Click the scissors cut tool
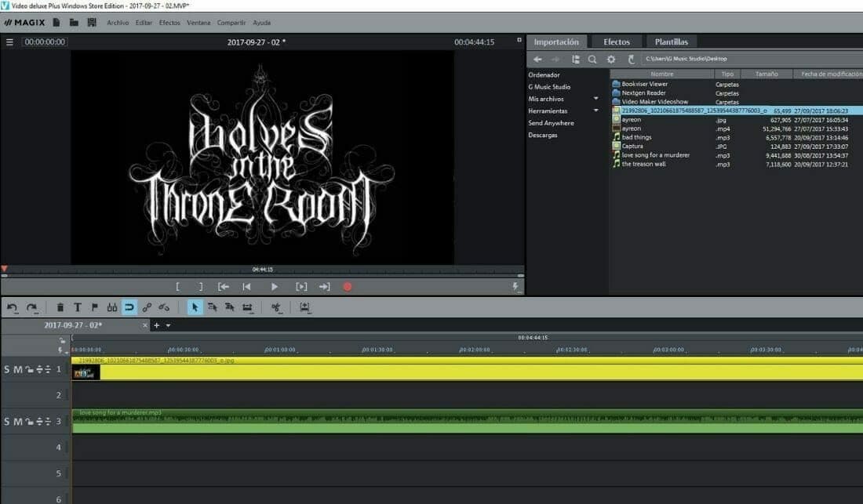The image size is (863, 504). pyautogui.click(x=276, y=308)
